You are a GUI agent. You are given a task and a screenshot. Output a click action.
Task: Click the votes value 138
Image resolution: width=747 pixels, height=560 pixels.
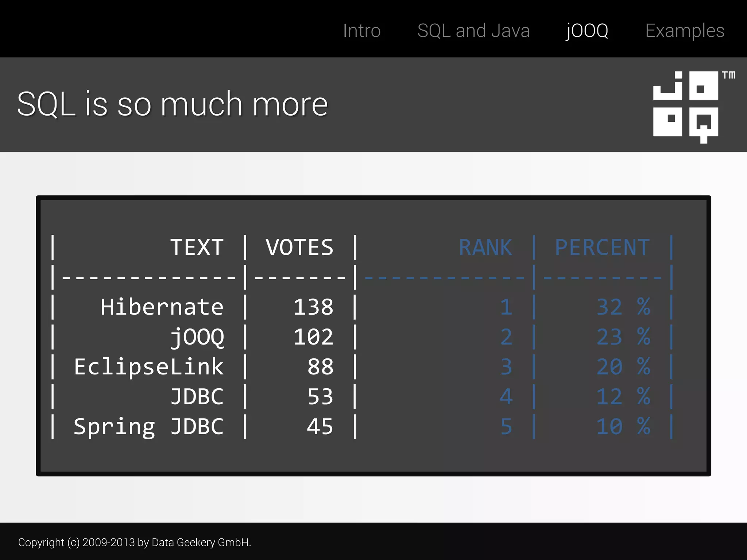(313, 307)
